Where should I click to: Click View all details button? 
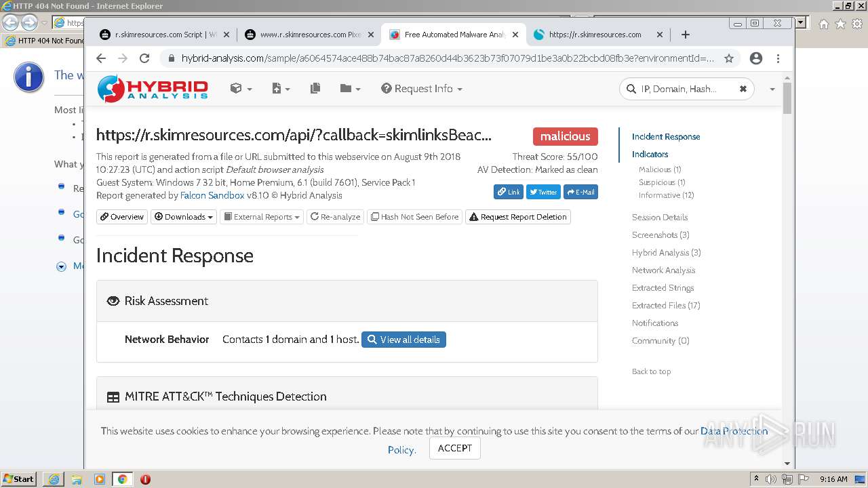pyautogui.click(x=403, y=340)
